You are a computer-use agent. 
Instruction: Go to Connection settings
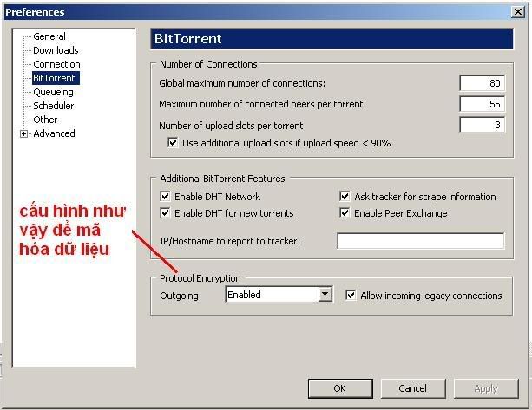(x=56, y=64)
